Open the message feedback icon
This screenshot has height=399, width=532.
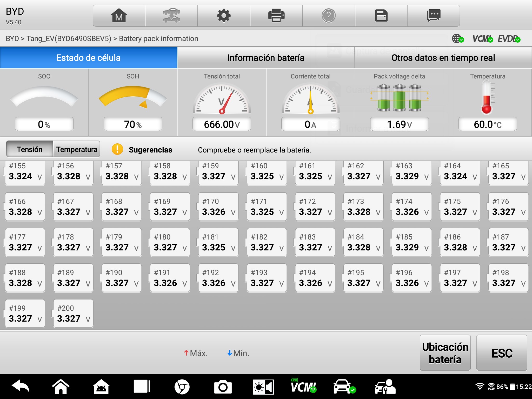point(434,16)
